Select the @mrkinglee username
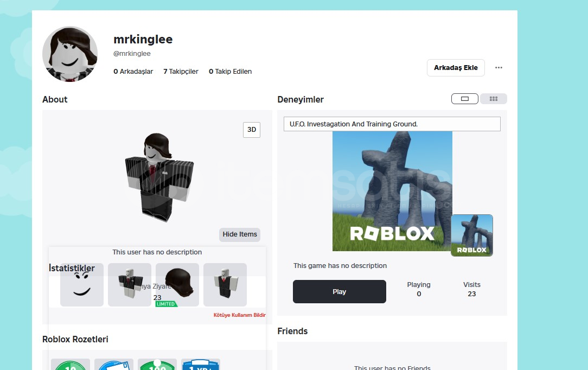 pos(132,54)
